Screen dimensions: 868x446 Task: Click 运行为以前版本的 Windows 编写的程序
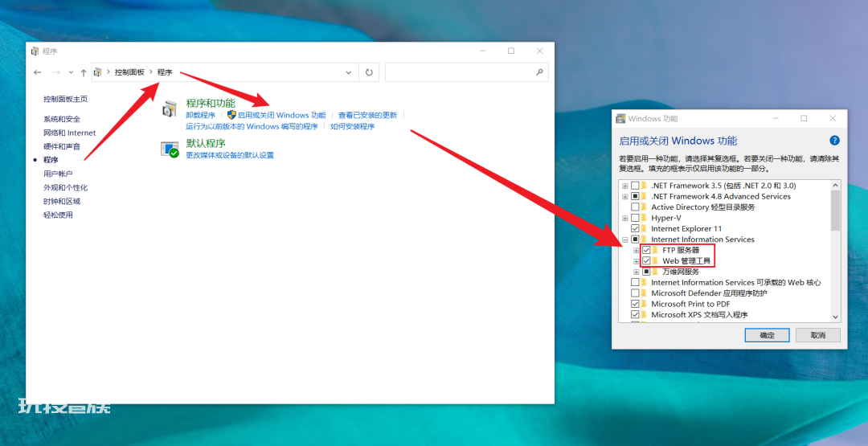[x=252, y=126]
